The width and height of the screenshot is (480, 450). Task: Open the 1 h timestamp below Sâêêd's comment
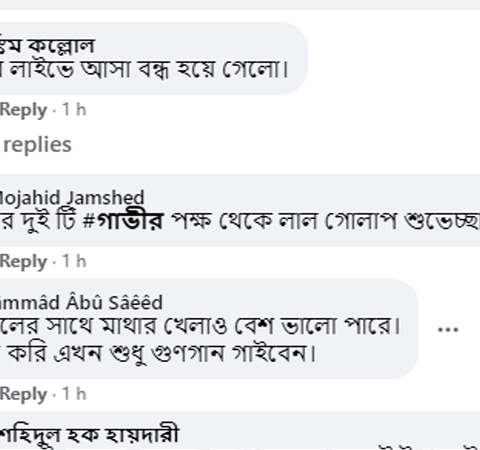(x=75, y=394)
